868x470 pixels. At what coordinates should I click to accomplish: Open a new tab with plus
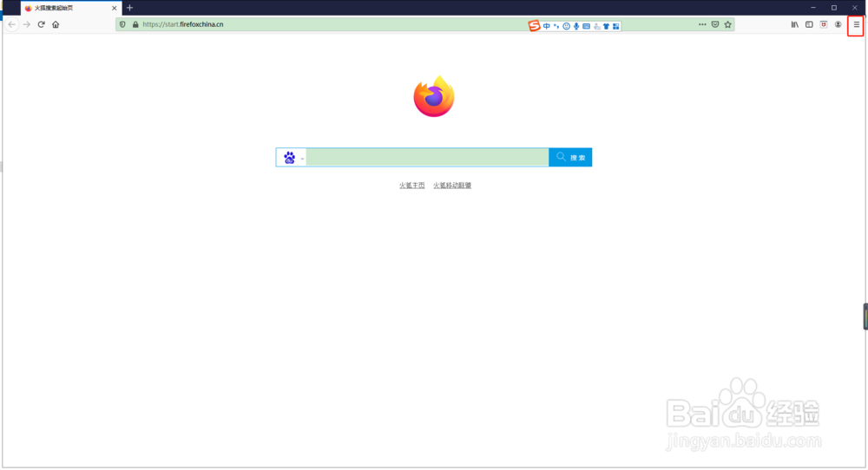[x=129, y=8]
